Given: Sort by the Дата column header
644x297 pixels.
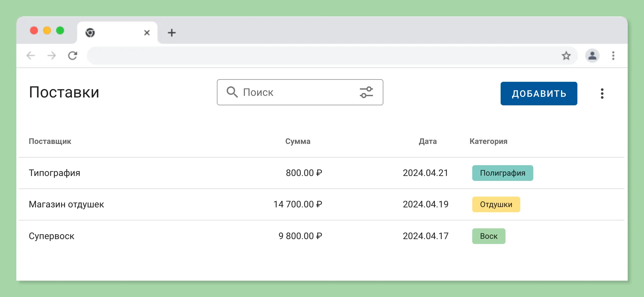Looking at the screenshot, I should point(428,141).
